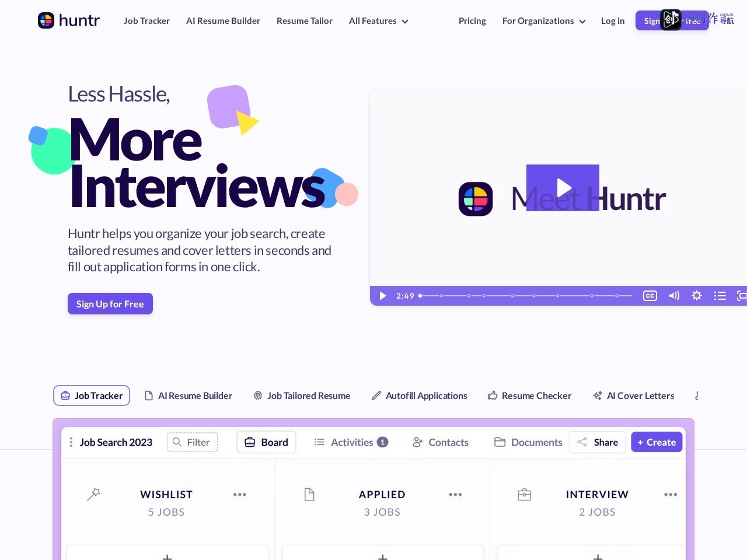This screenshot has width=747, height=560.
Task: Click the Applied document icon
Action: tap(309, 495)
